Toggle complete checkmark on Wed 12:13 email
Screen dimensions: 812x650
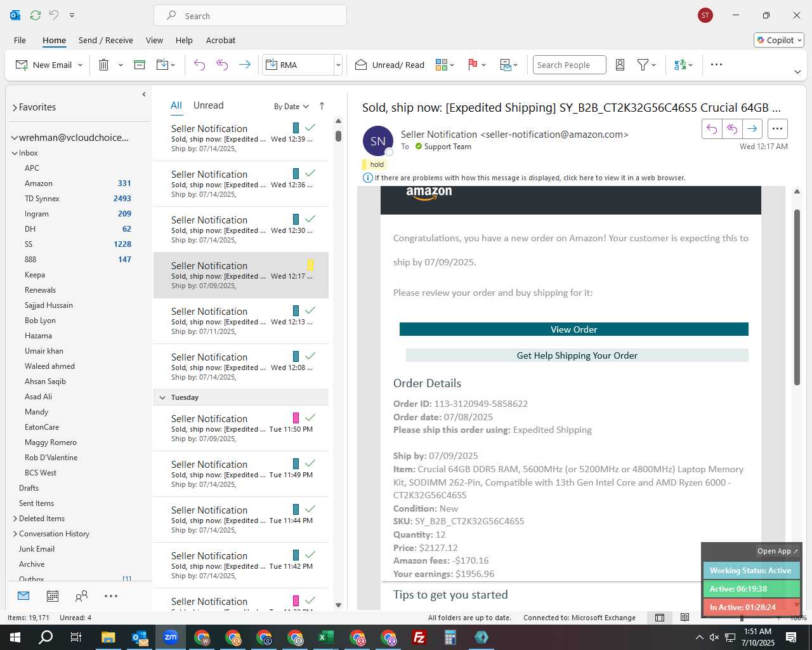[310, 310]
